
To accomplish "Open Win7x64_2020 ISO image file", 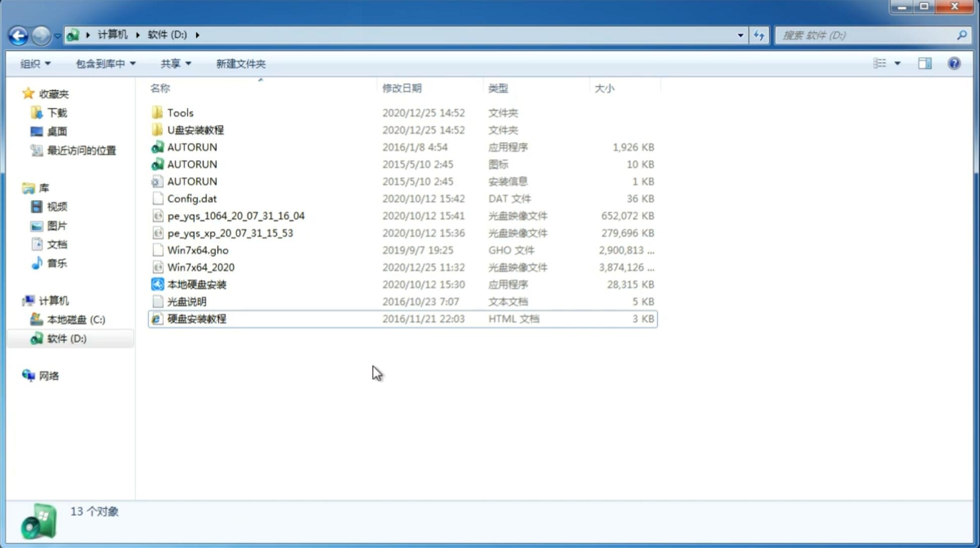I will coord(200,267).
